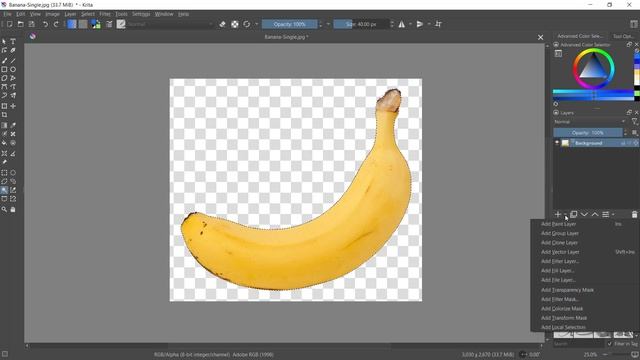
Task: Select the Elliptical Selection tool
Action: pos(13,173)
